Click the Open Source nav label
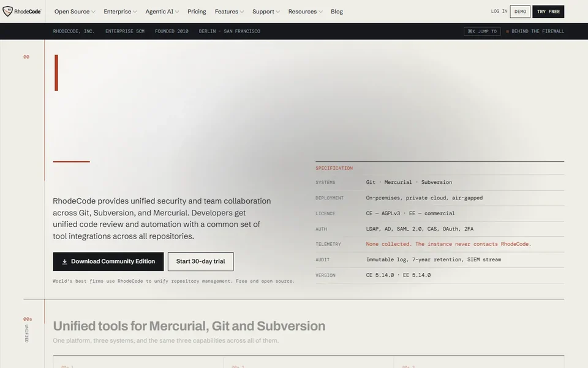588x368 pixels. coord(72,12)
